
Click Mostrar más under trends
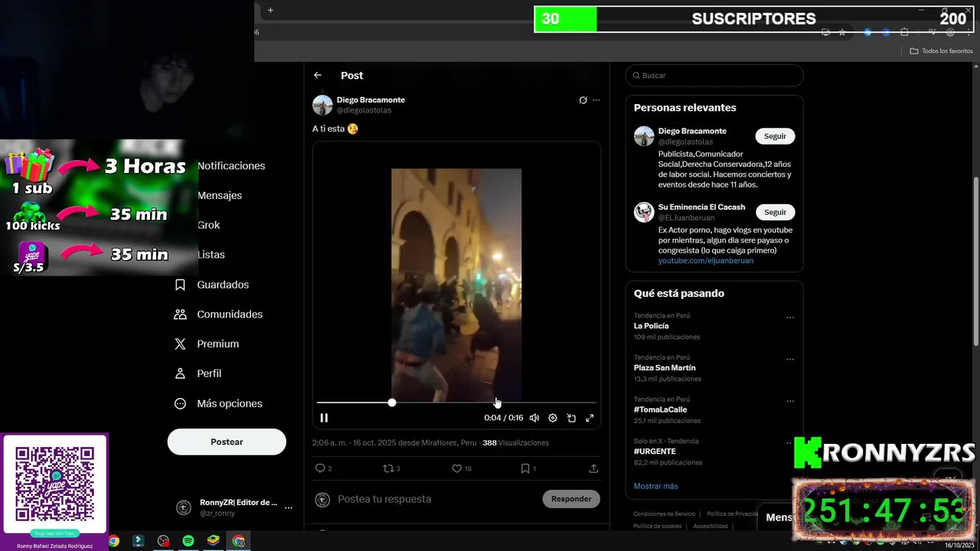[655, 486]
